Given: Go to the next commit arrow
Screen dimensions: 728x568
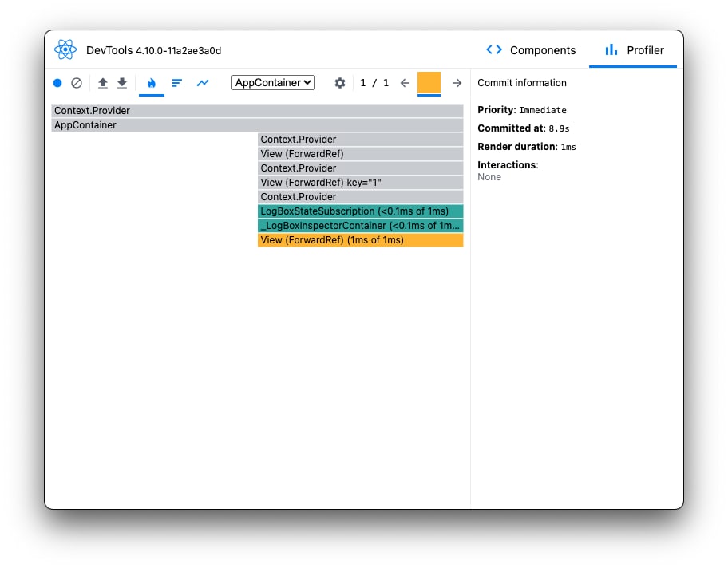Looking at the screenshot, I should coord(457,83).
